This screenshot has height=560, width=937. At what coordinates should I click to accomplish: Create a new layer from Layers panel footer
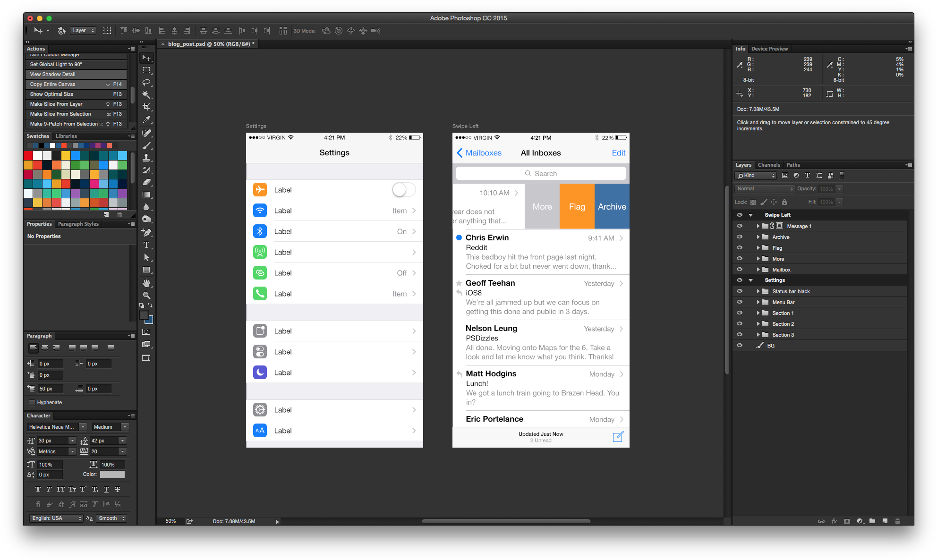coord(885,521)
